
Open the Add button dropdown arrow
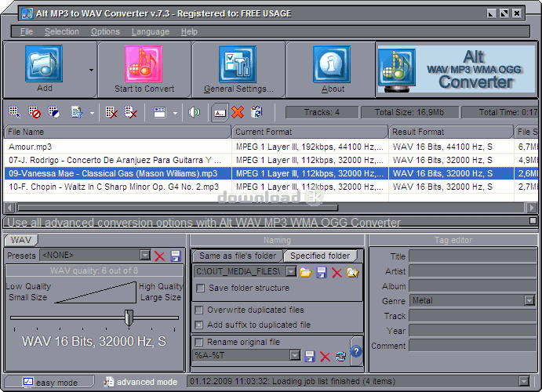point(91,70)
